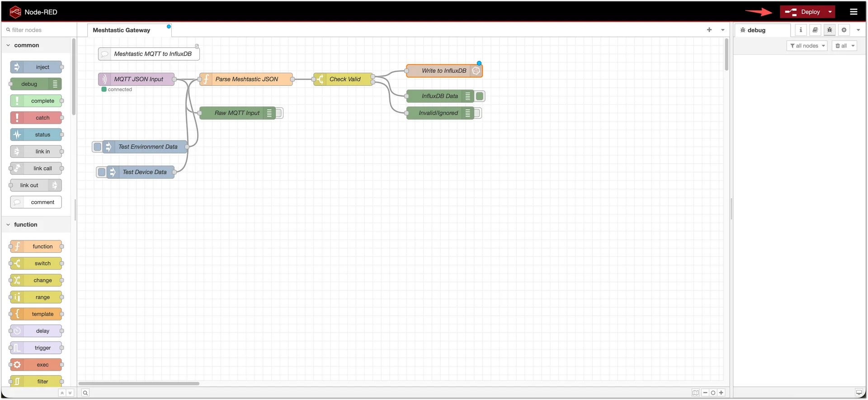The height and width of the screenshot is (400, 868).
Task: Zoom in the workspace
Action: [x=721, y=393]
